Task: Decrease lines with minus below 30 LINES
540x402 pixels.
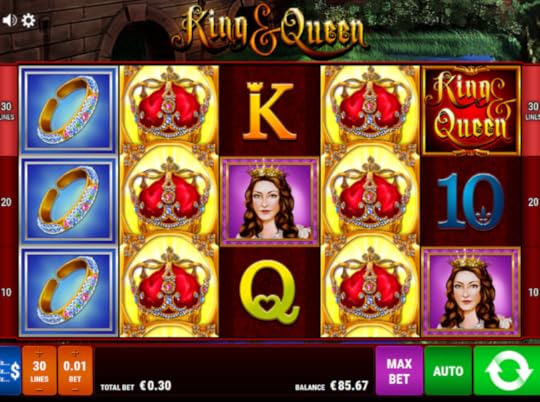Action: [39, 390]
